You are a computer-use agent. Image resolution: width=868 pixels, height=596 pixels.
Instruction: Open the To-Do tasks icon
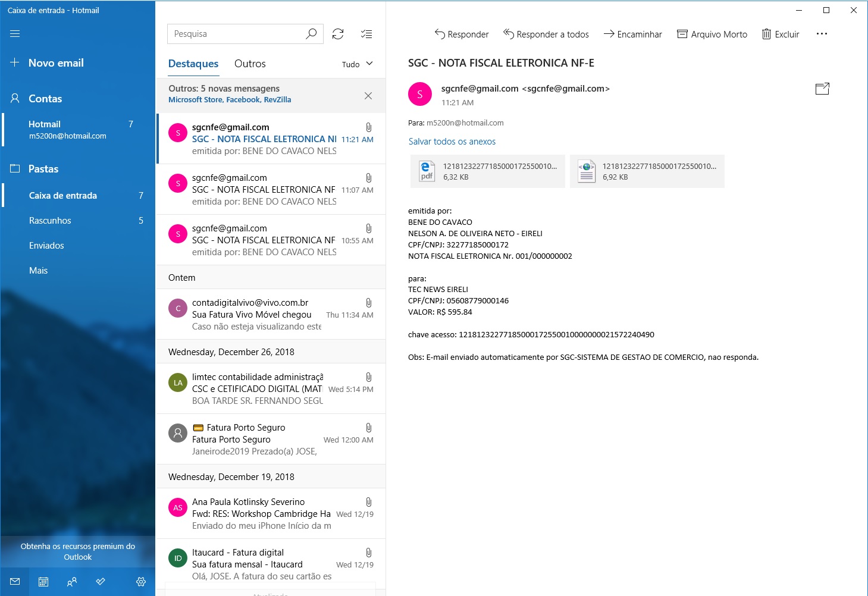[x=101, y=582]
